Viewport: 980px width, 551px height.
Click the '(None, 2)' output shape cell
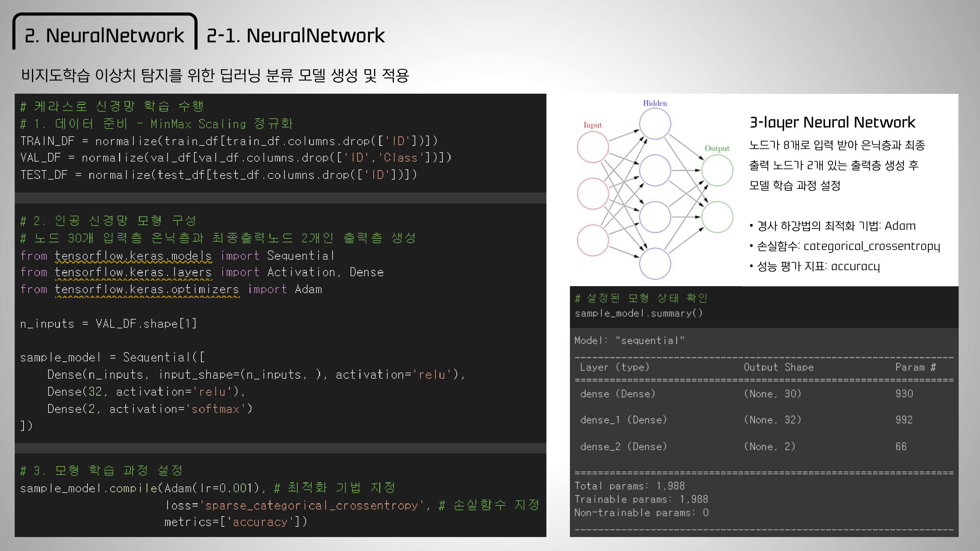pyautogui.click(x=769, y=446)
